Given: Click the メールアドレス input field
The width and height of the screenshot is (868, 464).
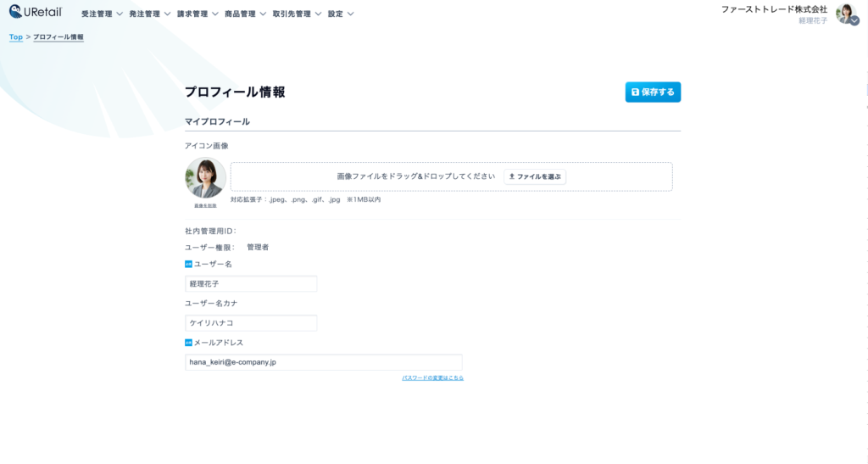Looking at the screenshot, I should point(324,362).
